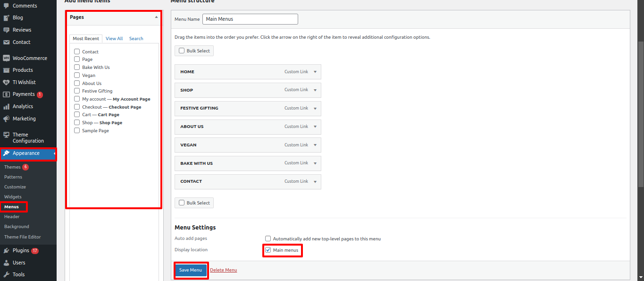644x281 pixels.
Task: Click the WooCommerce icon in sidebar
Action: 6,58
